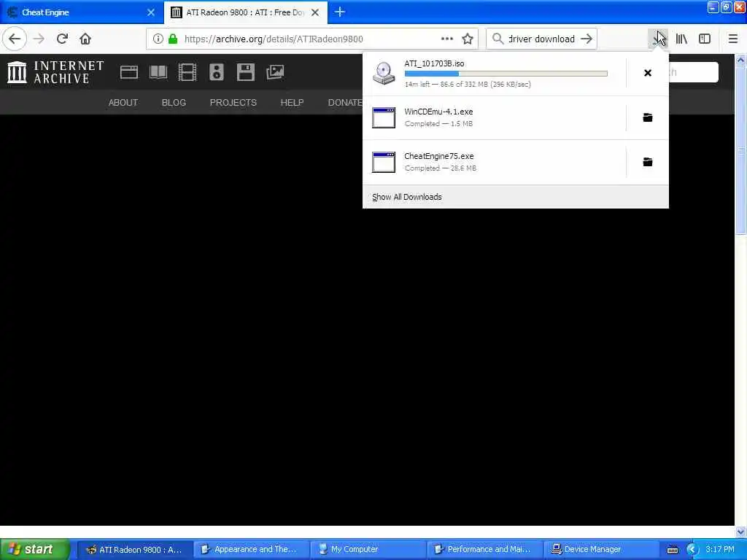Switch to Performance and Maintenance taskbar button

coord(485,550)
